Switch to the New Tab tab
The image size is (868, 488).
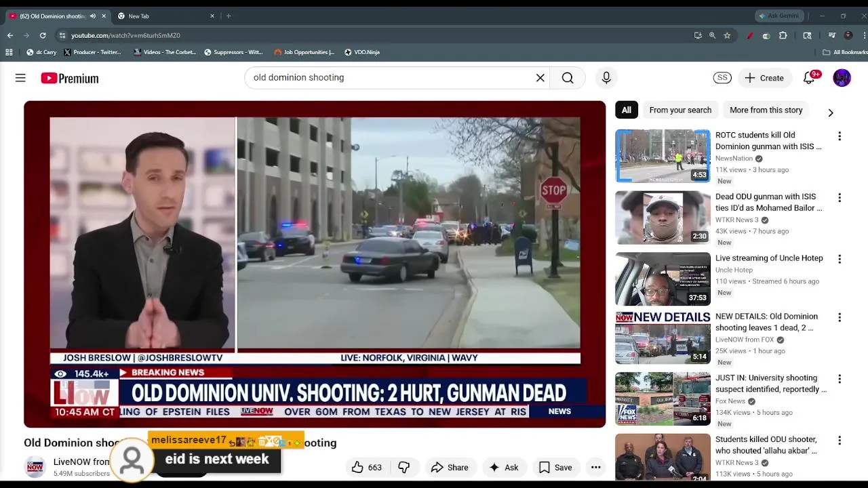pyautogui.click(x=166, y=16)
